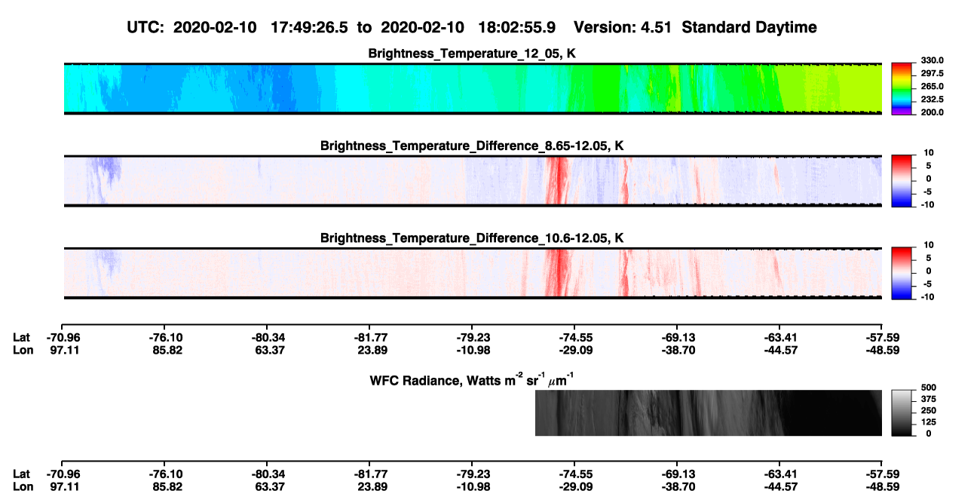Click the 265.0 colorbar label

coord(932,87)
